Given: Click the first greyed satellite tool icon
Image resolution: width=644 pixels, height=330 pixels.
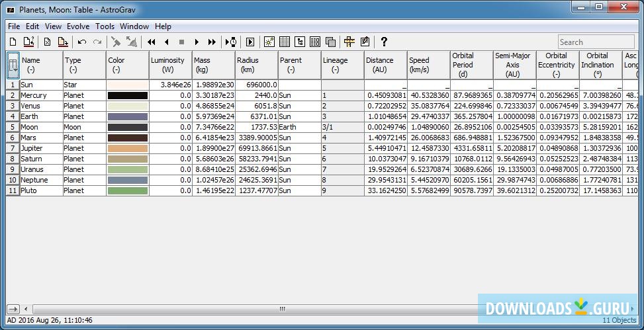Looking at the screenshot, I should pyautogui.click(x=116, y=42).
